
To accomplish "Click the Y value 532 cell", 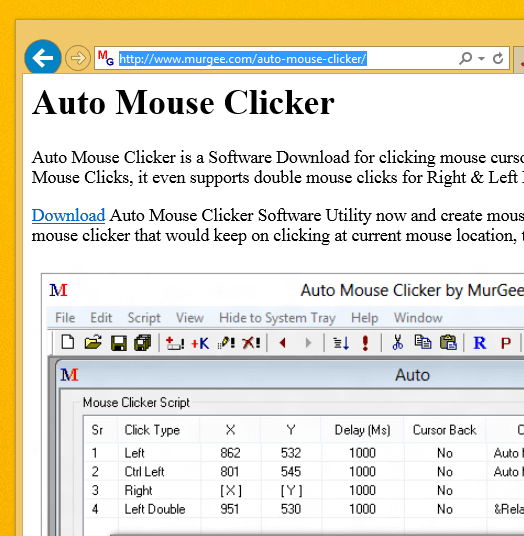I will coord(291,453).
